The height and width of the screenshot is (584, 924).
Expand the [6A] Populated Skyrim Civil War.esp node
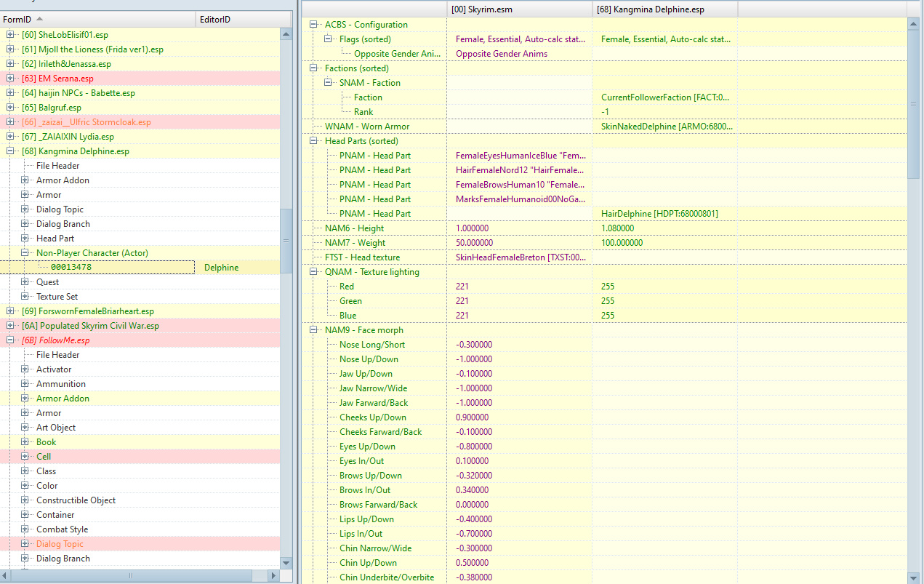click(10, 326)
